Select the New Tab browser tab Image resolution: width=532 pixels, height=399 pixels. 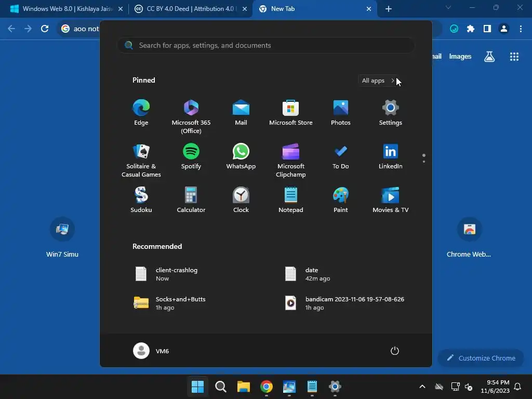(x=314, y=9)
